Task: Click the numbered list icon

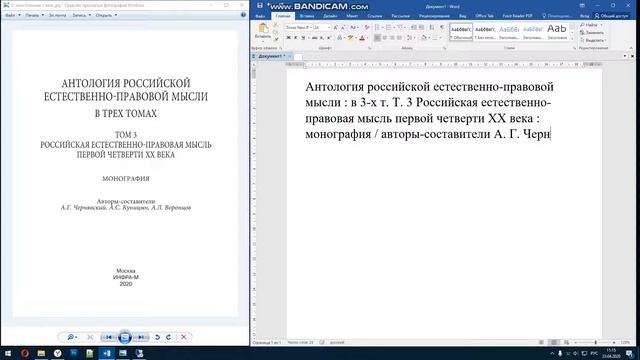Action: [x=389, y=27]
